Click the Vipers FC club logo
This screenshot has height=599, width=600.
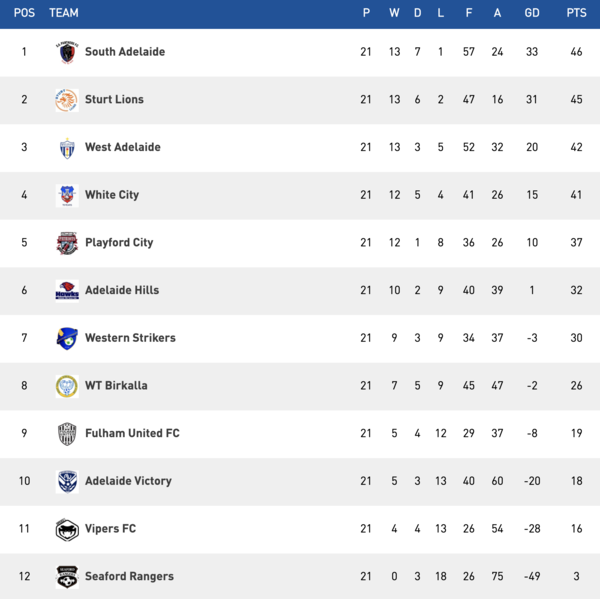(x=67, y=529)
